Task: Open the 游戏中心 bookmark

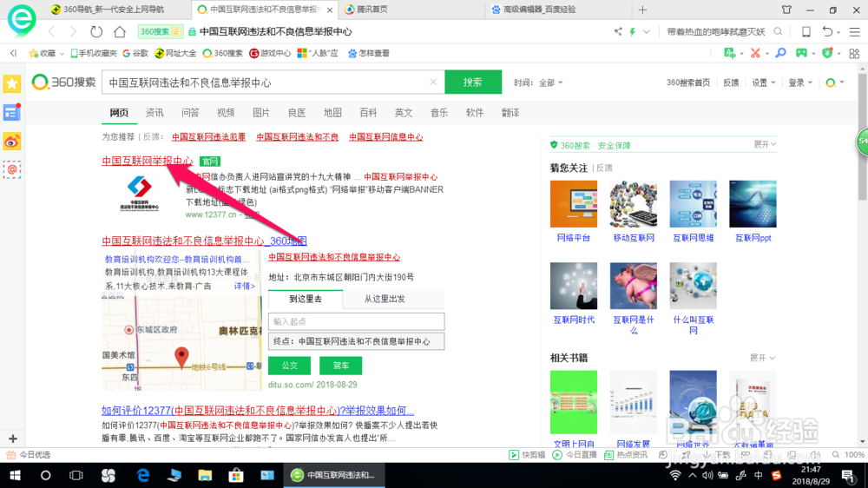Action: click(270, 53)
